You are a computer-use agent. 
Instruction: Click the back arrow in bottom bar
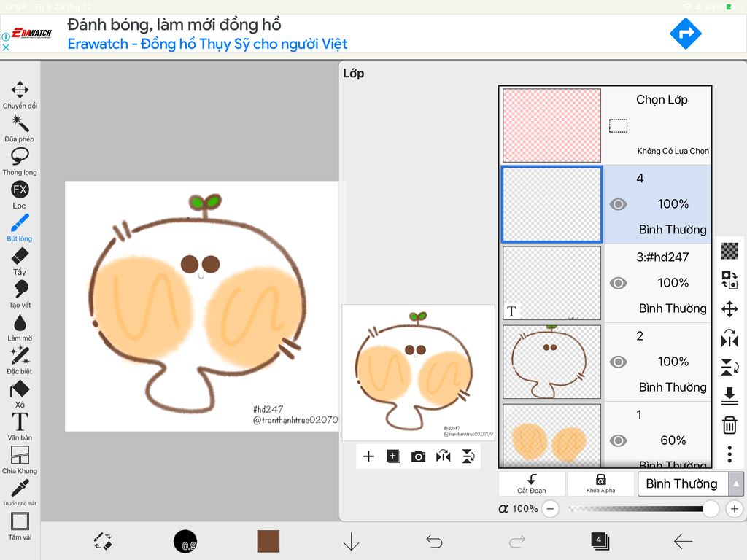coord(683,542)
